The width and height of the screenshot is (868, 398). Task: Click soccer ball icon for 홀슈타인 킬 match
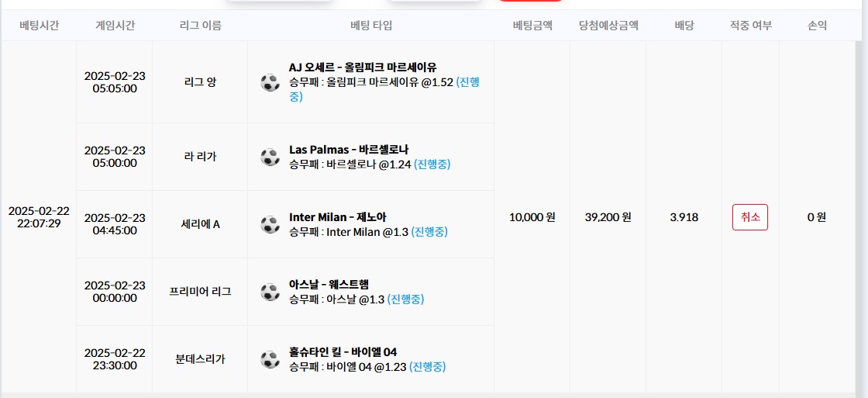point(270,359)
